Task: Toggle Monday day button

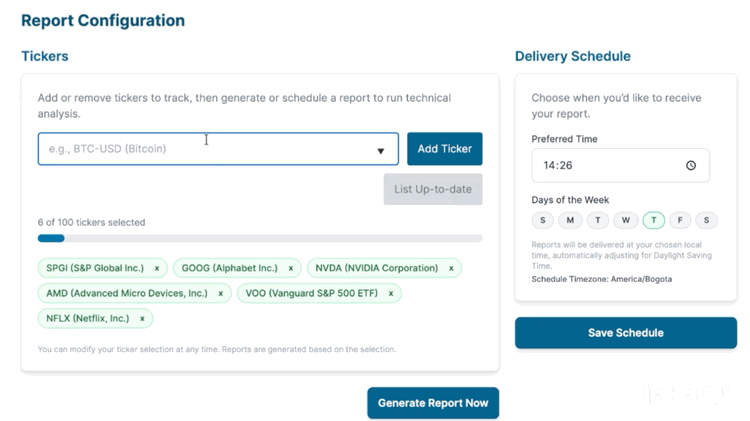Action: point(570,220)
